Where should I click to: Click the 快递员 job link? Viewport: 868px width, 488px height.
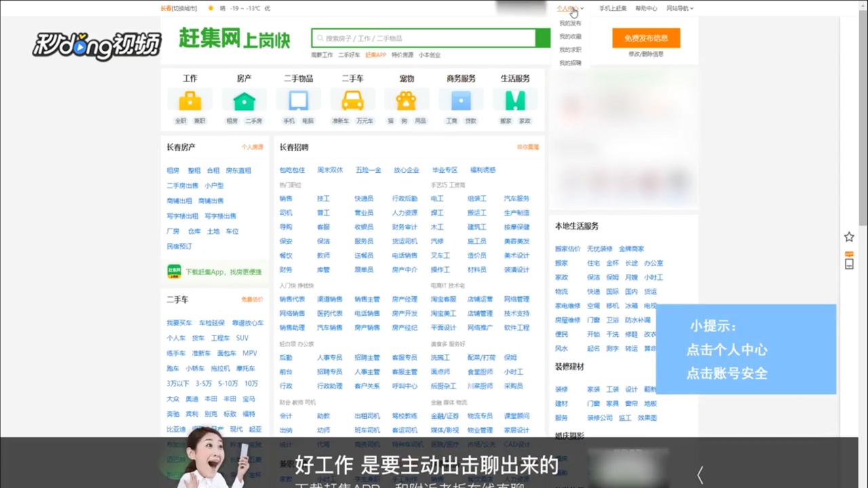coord(363,199)
